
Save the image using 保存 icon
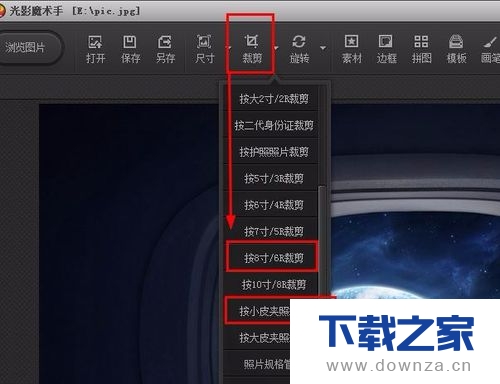point(130,49)
